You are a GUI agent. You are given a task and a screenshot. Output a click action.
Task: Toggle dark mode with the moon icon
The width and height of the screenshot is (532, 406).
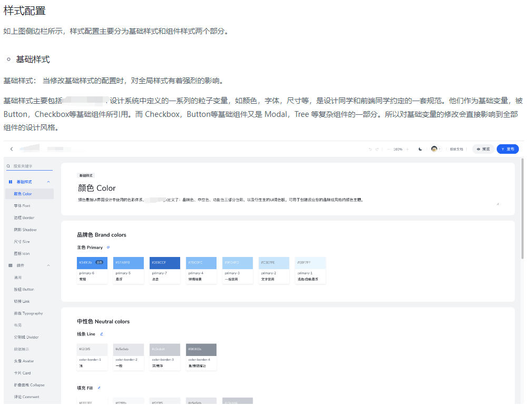point(420,149)
